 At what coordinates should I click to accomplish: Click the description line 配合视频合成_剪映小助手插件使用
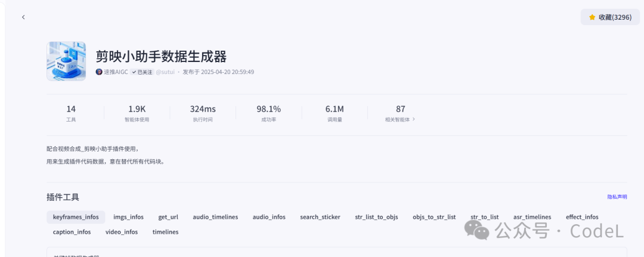93,148
